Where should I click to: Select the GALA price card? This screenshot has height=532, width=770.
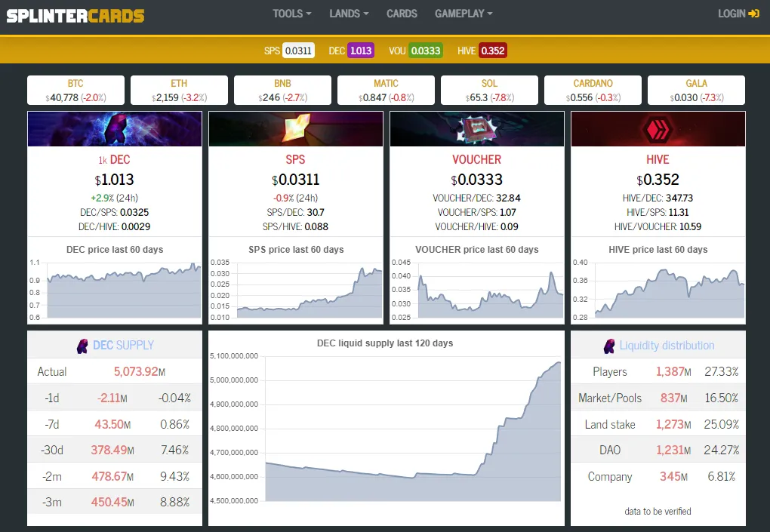[696, 91]
